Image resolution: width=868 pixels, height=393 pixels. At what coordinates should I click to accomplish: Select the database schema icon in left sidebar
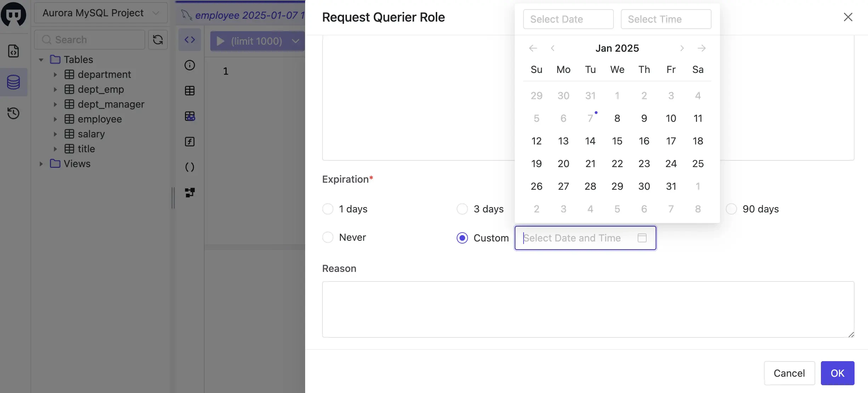(x=13, y=82)
